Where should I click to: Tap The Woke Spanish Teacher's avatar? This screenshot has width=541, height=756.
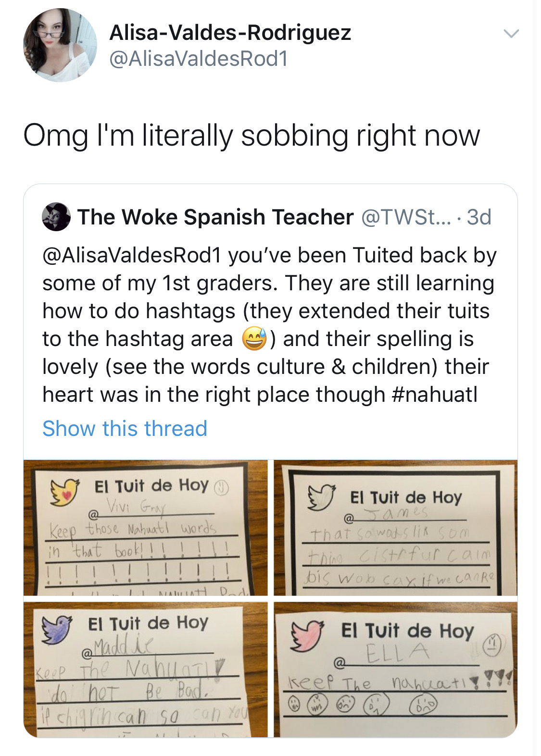click(x=57, y=217)
